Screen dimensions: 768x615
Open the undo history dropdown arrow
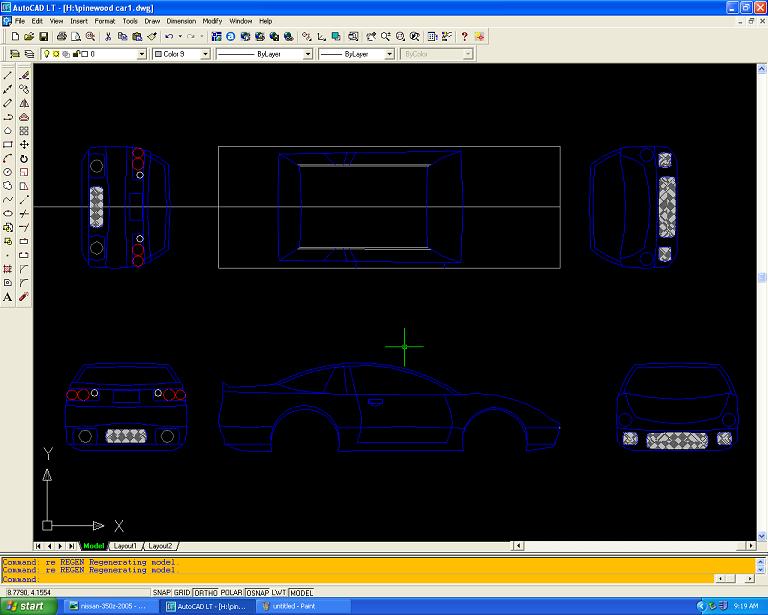point(180,36)
